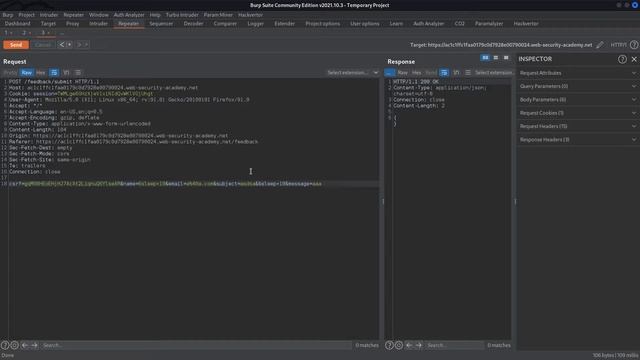640x360 pixels.
Task: Select Repeater sub-tab 2
Action: (24, 33)
